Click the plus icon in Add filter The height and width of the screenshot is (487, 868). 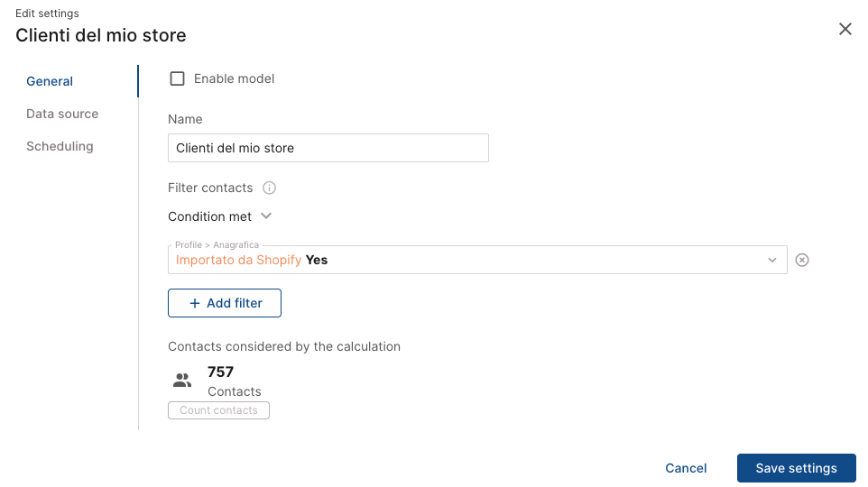point(194,303)
